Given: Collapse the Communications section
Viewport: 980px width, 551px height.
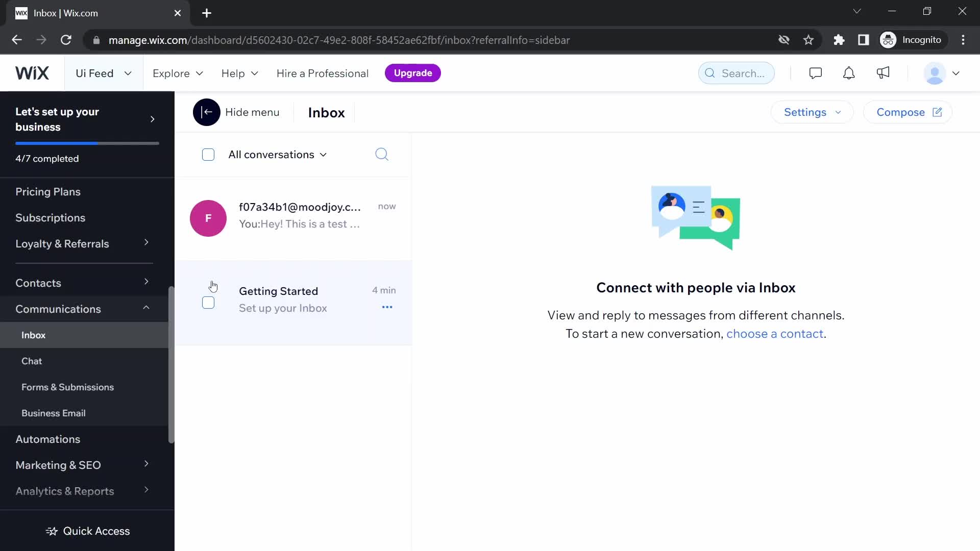Looking at the screenshot, I should point(146,308).
